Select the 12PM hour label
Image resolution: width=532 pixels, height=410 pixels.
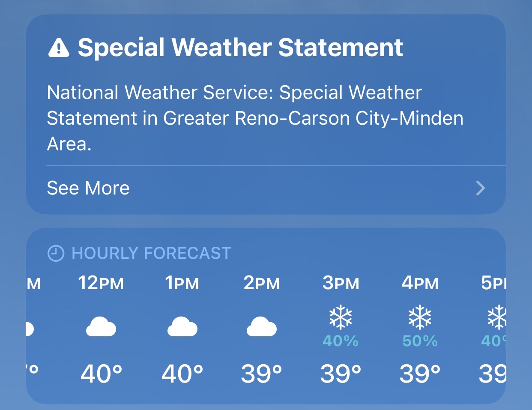click(x=101, y=283)
